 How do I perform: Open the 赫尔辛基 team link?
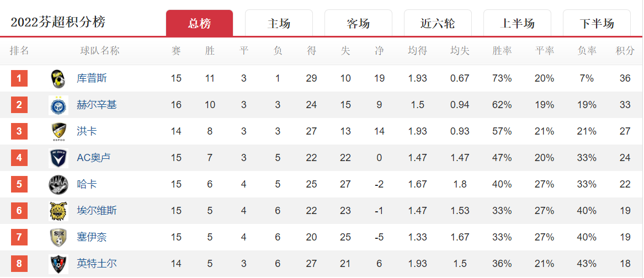tap(97, 105)
